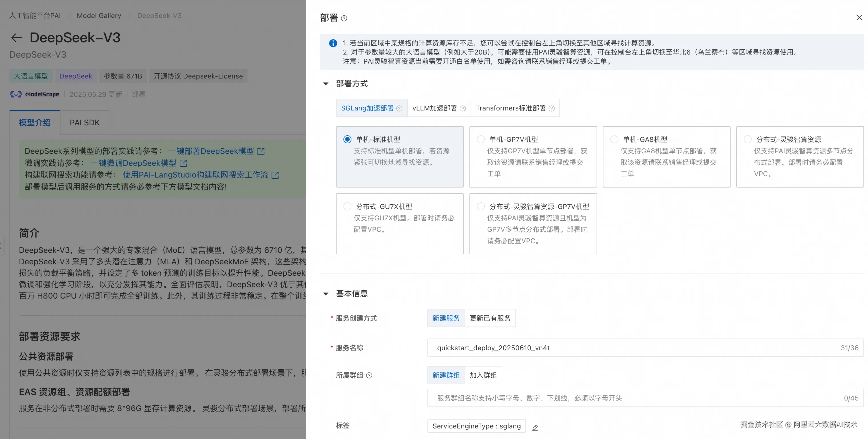Click the help icon beside 部署 title
Image resolution: width=868 pixels, height=439 pixels.
pos(344,19)
